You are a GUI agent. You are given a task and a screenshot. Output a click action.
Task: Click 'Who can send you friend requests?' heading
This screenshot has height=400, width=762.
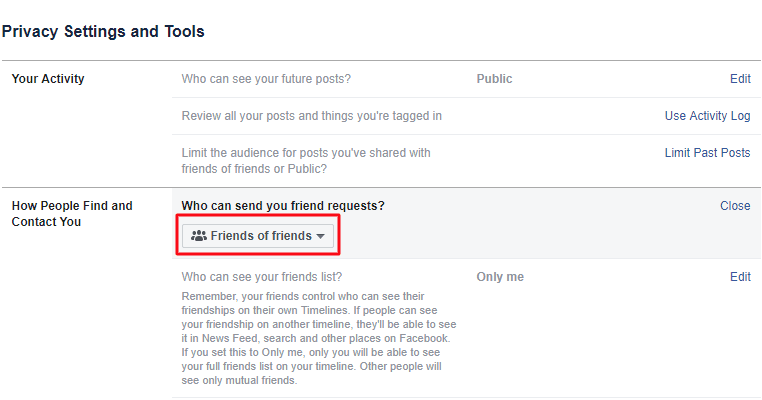pyautogui.click(x=283, y=206)
